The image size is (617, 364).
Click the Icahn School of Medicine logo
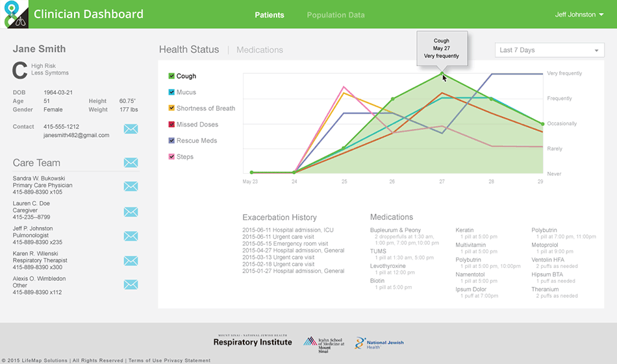point(323,345)
